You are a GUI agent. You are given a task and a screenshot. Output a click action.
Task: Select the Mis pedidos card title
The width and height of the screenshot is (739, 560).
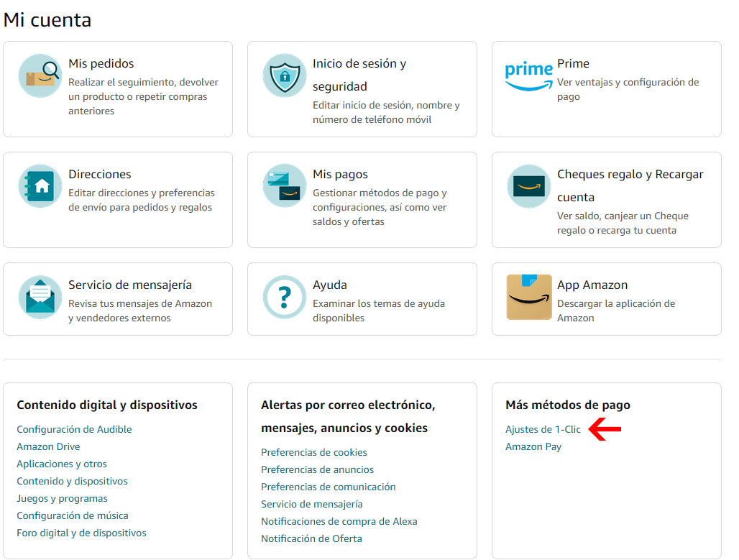tap(101, 64)
